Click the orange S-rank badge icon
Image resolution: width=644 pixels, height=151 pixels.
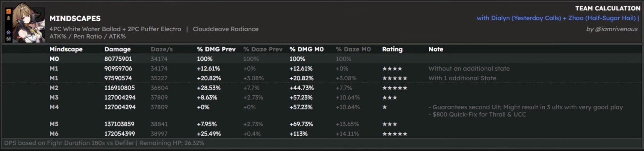click(x=9, y=11)
